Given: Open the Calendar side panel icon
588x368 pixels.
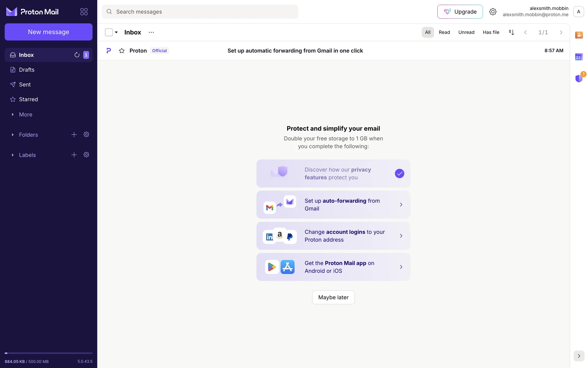Looking at the screenshot, I should point(579,57).
